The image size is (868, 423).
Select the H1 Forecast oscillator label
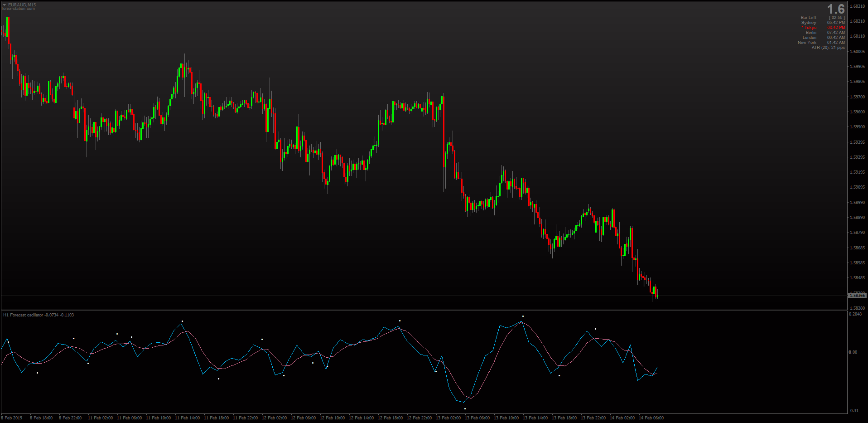[39, 315]
